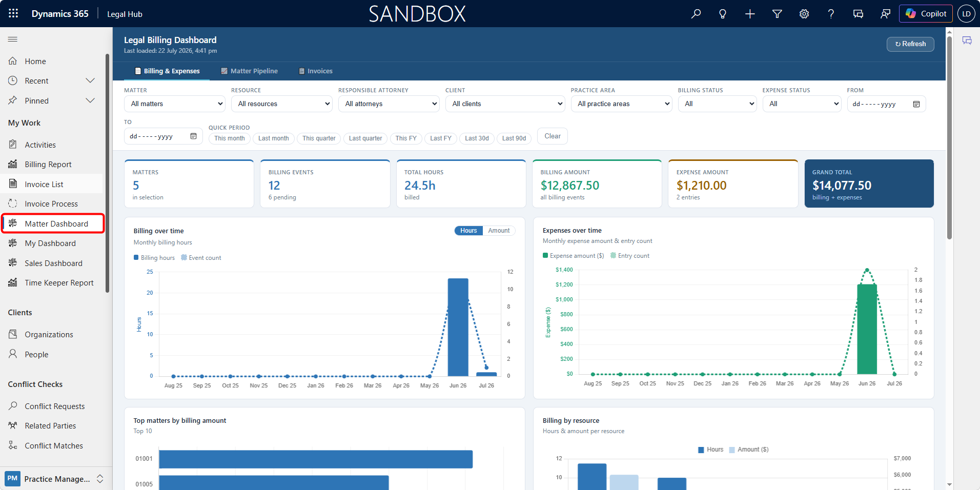Open the settings gear icon
Screen dimensions: 980x490
804,14
